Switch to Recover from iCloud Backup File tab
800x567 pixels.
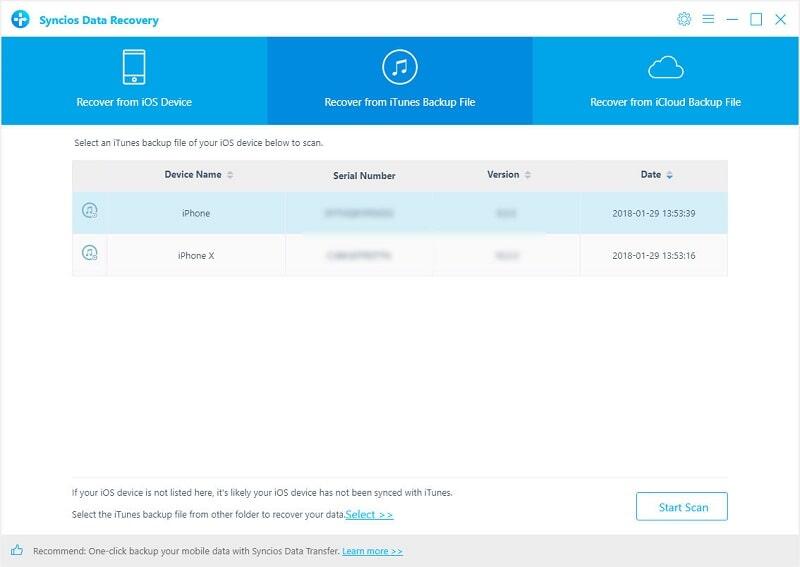665,101
